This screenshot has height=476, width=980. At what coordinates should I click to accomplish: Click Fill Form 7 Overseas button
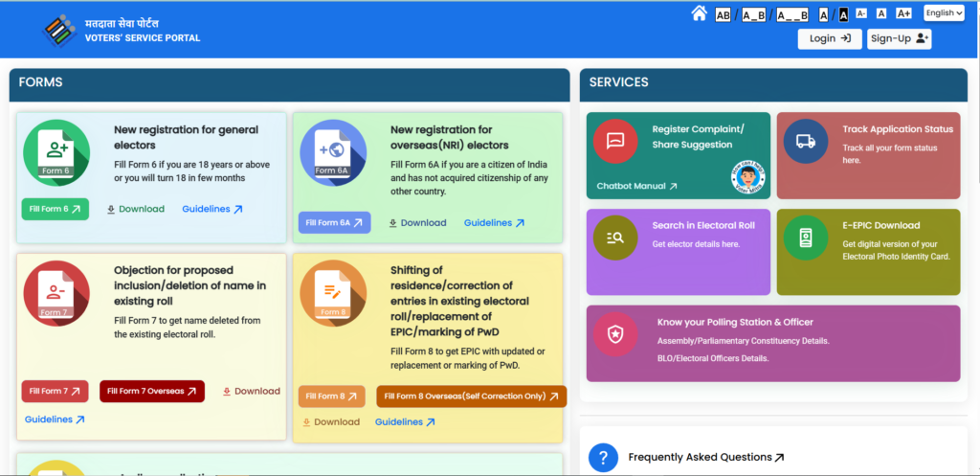pos(152,391)
